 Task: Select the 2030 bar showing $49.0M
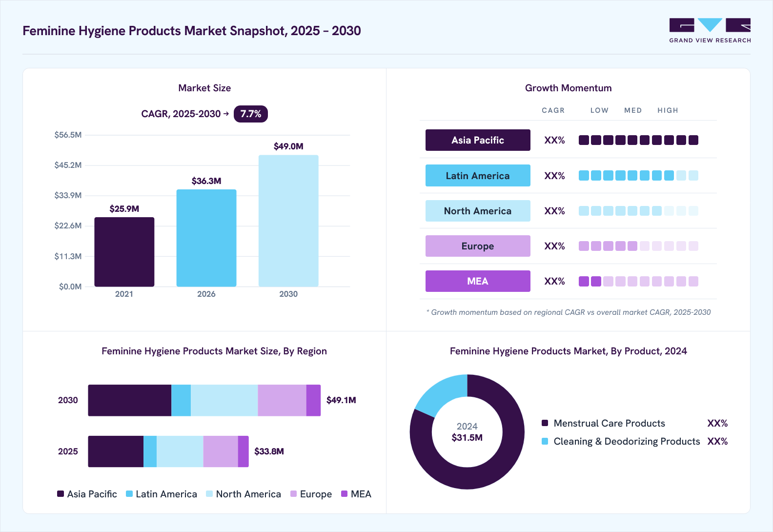288,221
